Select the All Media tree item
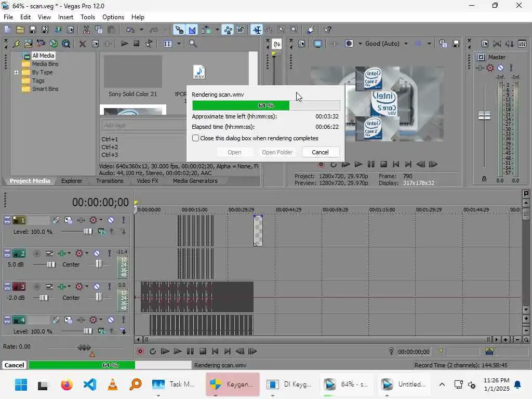Screen dimensions: 532x399 pos(43,55)
